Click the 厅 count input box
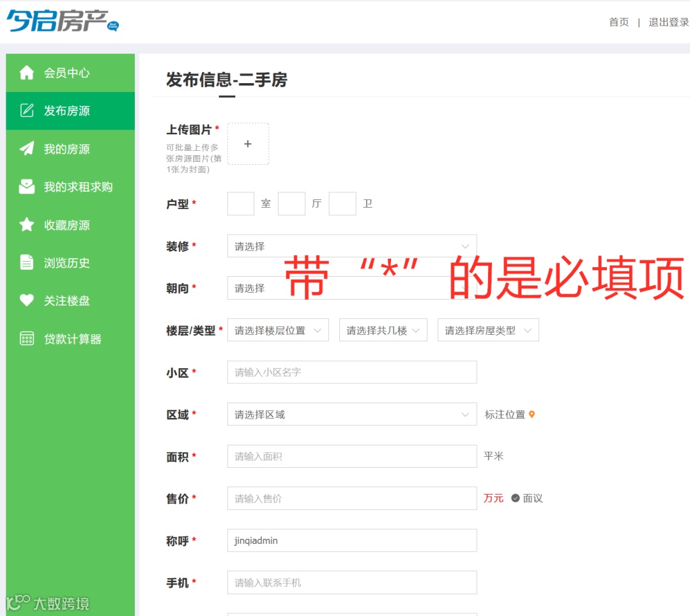The height and width of the screenshot is (616, 690). click(291, 203)
